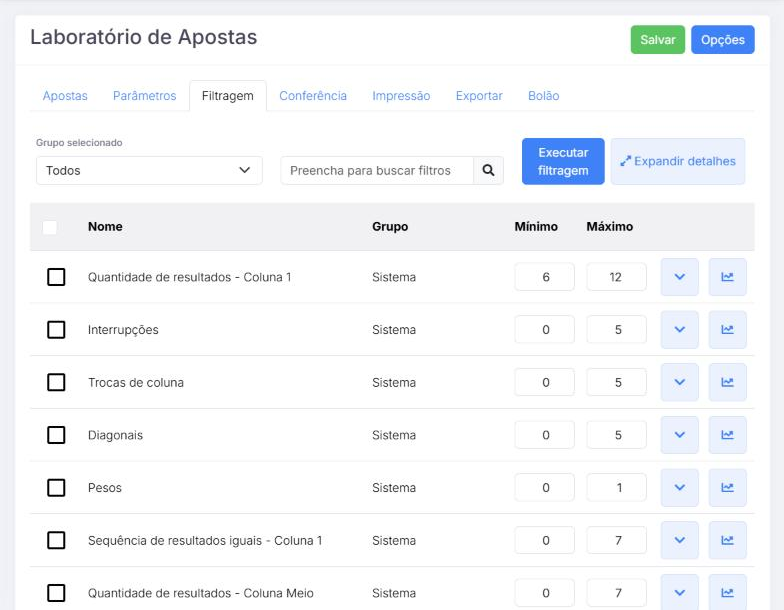Image resolution: width=784 pixels, height=610 pixels.
Task: Expand the Pesos row details
Action: pyautogui.click(x=680, y=488)
